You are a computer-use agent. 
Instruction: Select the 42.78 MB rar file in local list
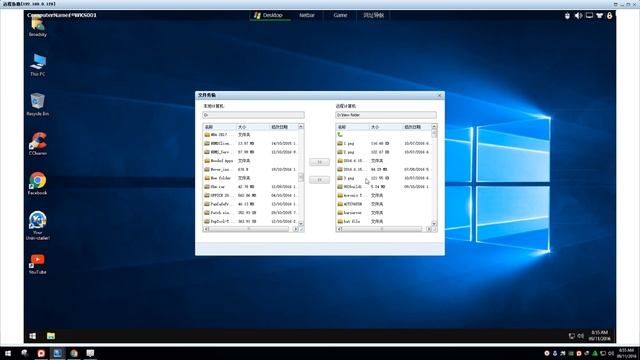point(251,187)
